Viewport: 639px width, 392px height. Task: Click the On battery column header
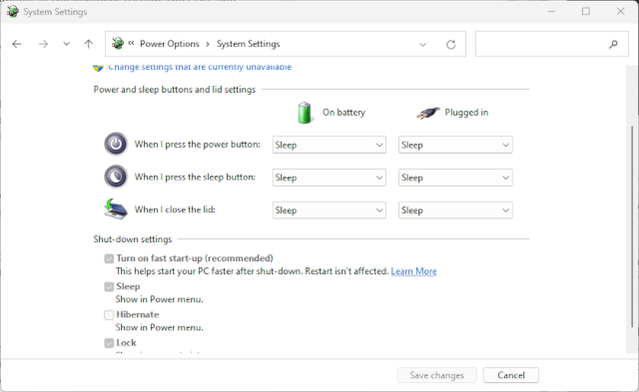pos(344,112)
